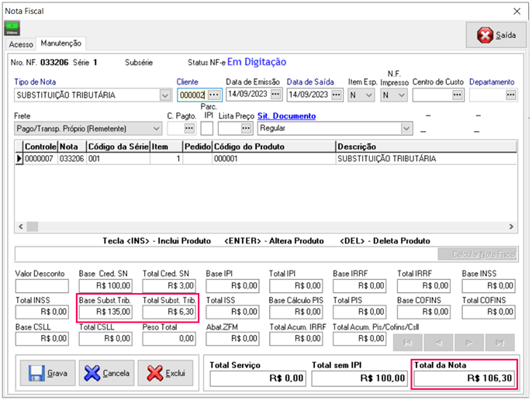Image resolution: width=532 pixels, height=400 pixels.
Task: Open the N.F. Impresso dropdown
Action: tap(400, 95)
